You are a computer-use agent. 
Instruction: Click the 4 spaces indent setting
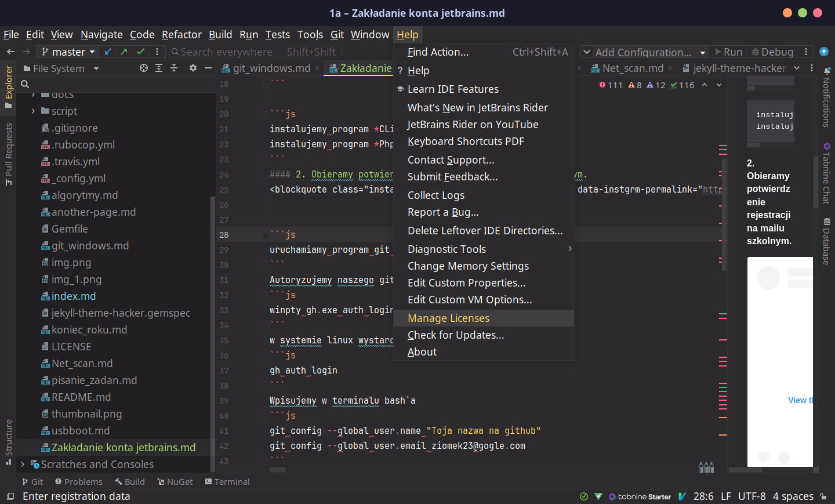pos(793,496)
